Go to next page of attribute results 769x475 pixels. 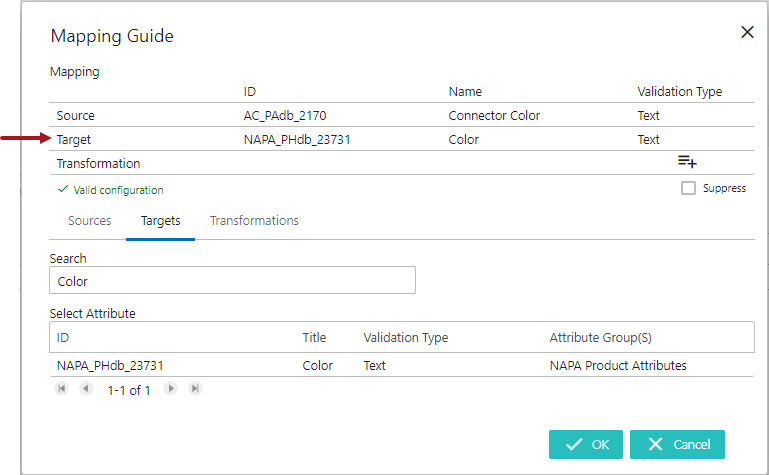click(171, 389)
